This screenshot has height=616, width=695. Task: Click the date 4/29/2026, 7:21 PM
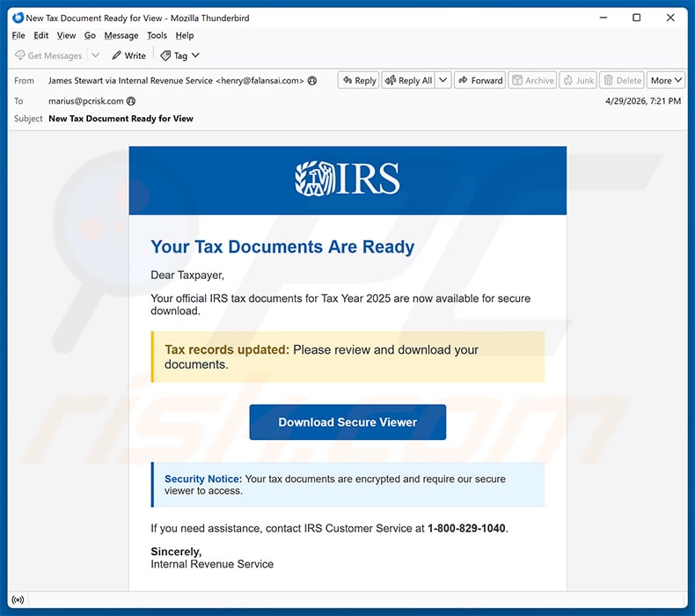(x=643, y=101)
